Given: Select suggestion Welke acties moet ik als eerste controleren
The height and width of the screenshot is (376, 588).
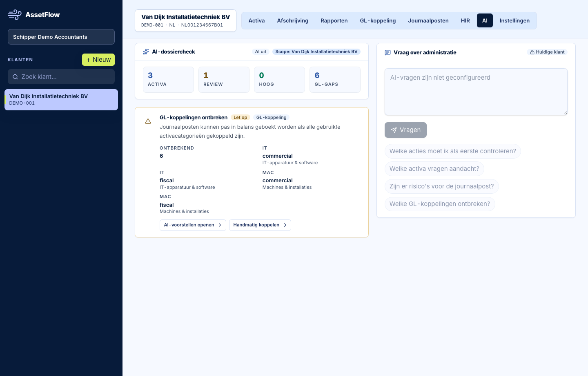Looking at the screenshot, I should (x=453, y=151).
